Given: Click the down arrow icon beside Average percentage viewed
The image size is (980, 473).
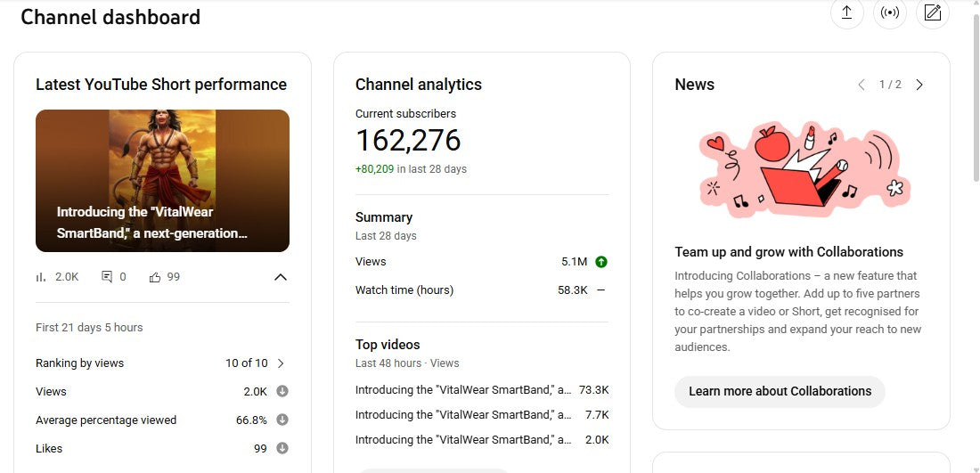Looking at the screenshot, I should pos(282,420).
